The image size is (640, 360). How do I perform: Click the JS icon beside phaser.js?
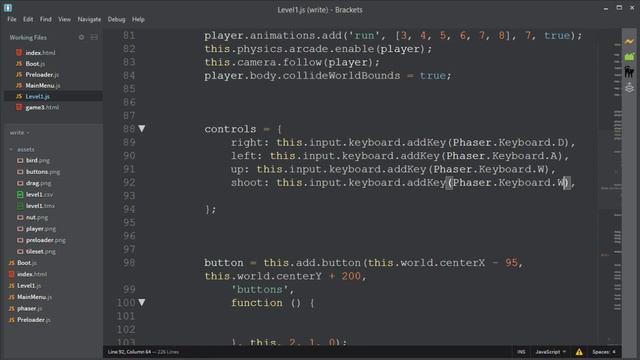point(11,309)
